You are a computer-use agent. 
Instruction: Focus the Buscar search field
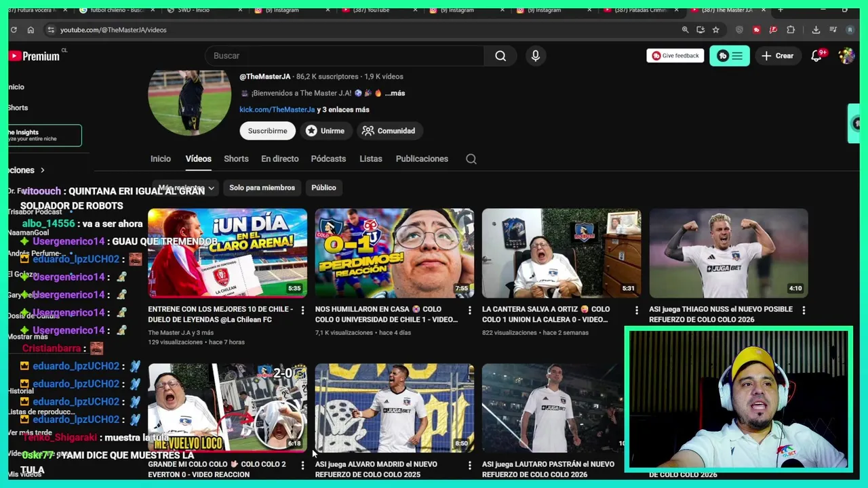pyautogui.click(x=344, y=56)
